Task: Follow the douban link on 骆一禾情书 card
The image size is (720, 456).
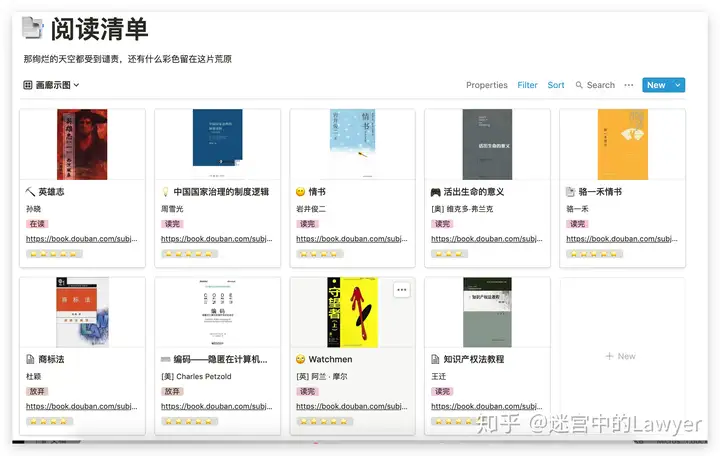Action: click(622, 239)
